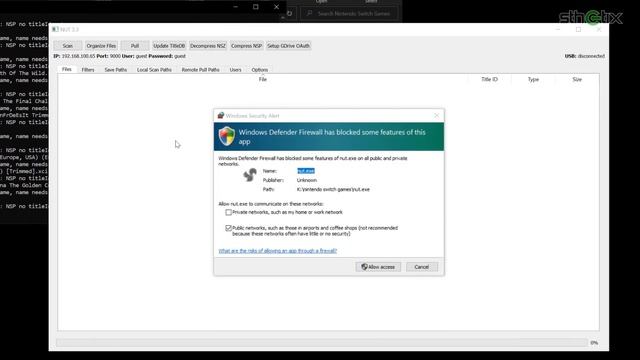Close the Windows Security Alert dialog
640x360 pixels.
click(436, 116)
